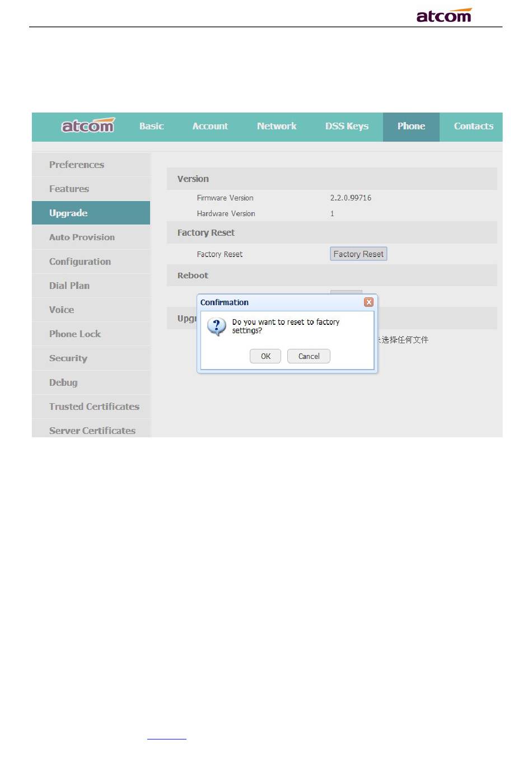The height and width of the screenshot is (761, 532).
Task: Open the Phone Lock settings
Action: click(x=91, y=334)
